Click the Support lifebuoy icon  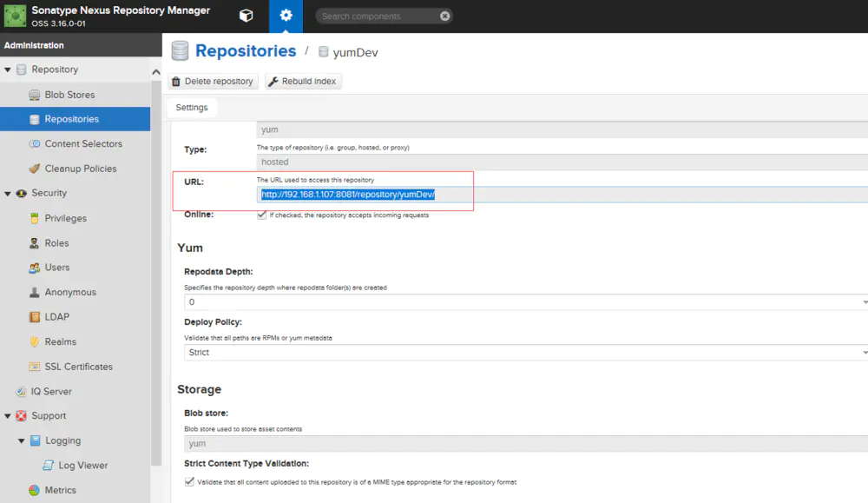click(x=21, y=416)
